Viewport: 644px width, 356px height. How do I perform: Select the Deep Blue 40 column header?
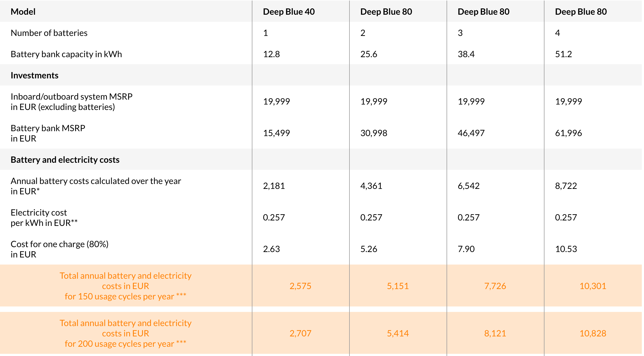289,12
